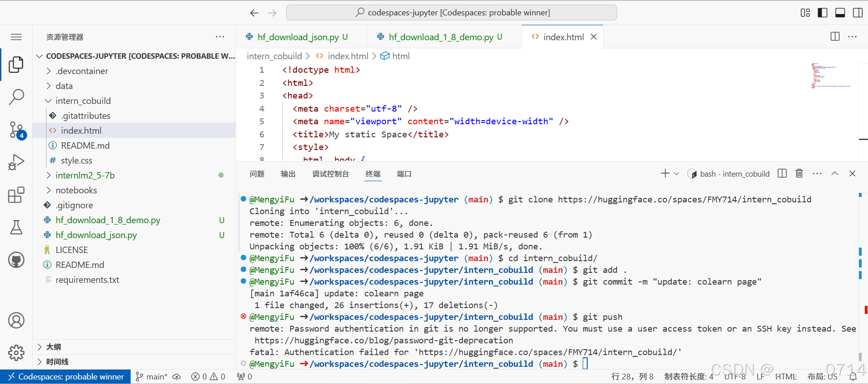Kill terminal with trash icon
Image resolution: width=868 pixels, height=384 pixels.
click(799, 173)
